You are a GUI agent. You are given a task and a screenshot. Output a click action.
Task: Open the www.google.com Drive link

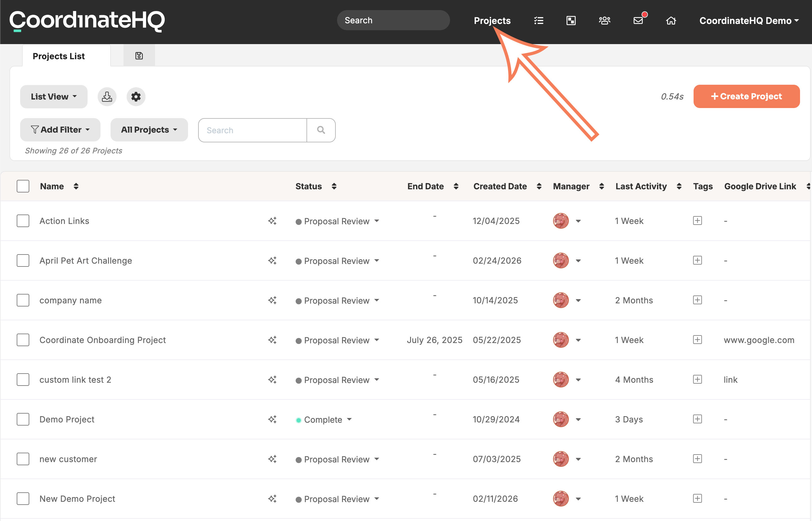pos(759,340)
